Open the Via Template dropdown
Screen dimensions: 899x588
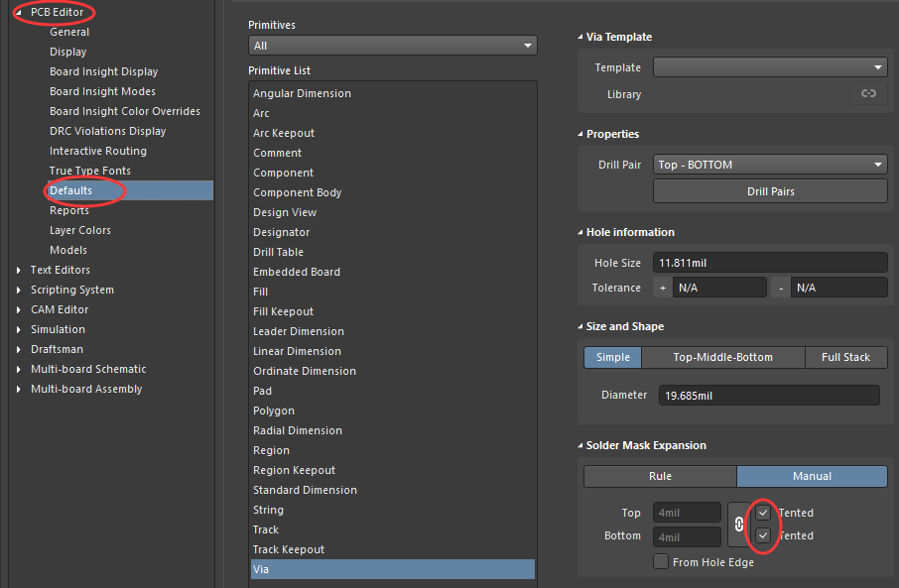pyautogui.click(x=770, y=67)
